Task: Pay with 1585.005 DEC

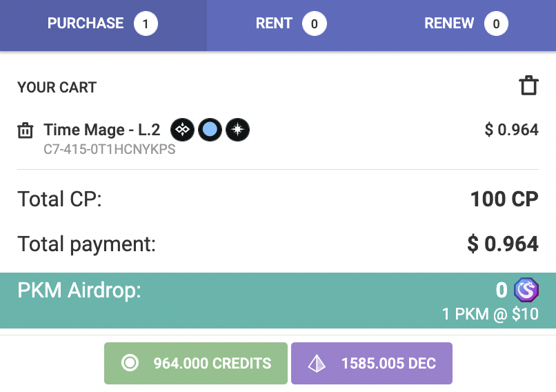Action: pyautogui.click(x=372, y=363)
